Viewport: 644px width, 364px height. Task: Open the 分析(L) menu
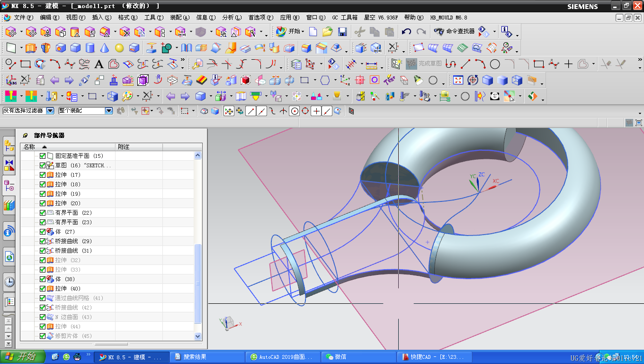[232, 18]
